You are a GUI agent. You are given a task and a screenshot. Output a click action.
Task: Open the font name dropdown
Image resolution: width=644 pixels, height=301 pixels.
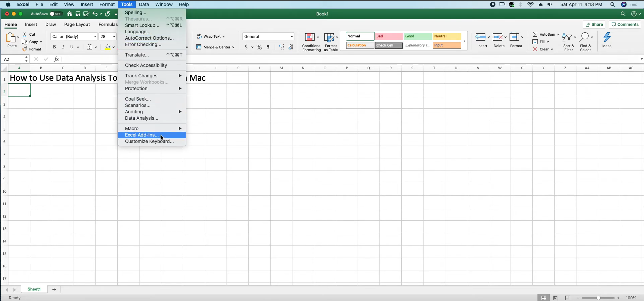point(95,36)
